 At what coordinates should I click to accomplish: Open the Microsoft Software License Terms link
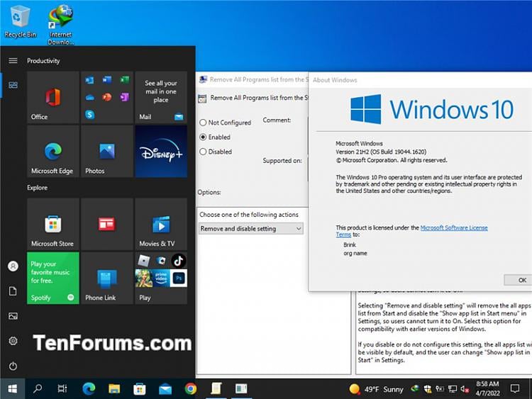[454, 227]
